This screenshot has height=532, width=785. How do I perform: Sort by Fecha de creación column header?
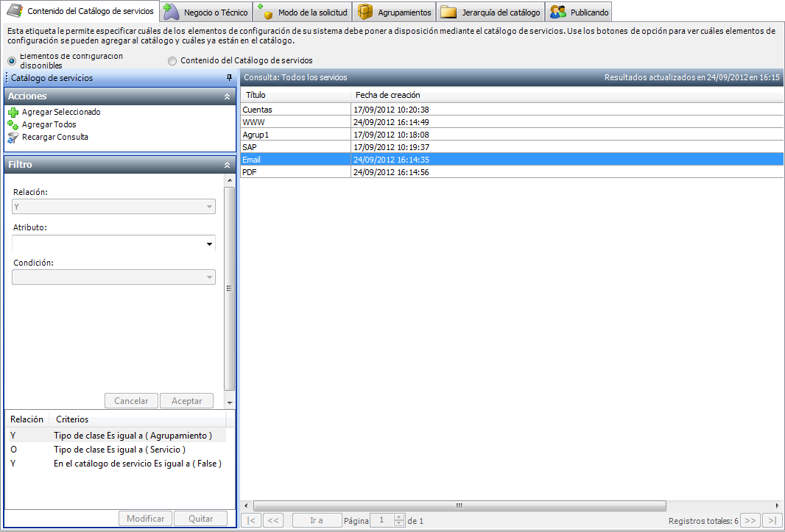567,95
